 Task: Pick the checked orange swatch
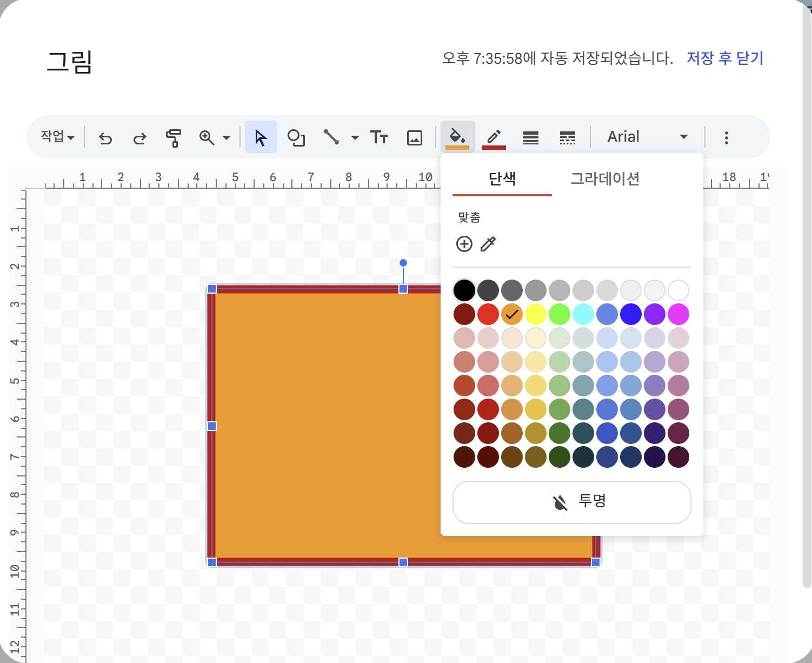point(512,314)
